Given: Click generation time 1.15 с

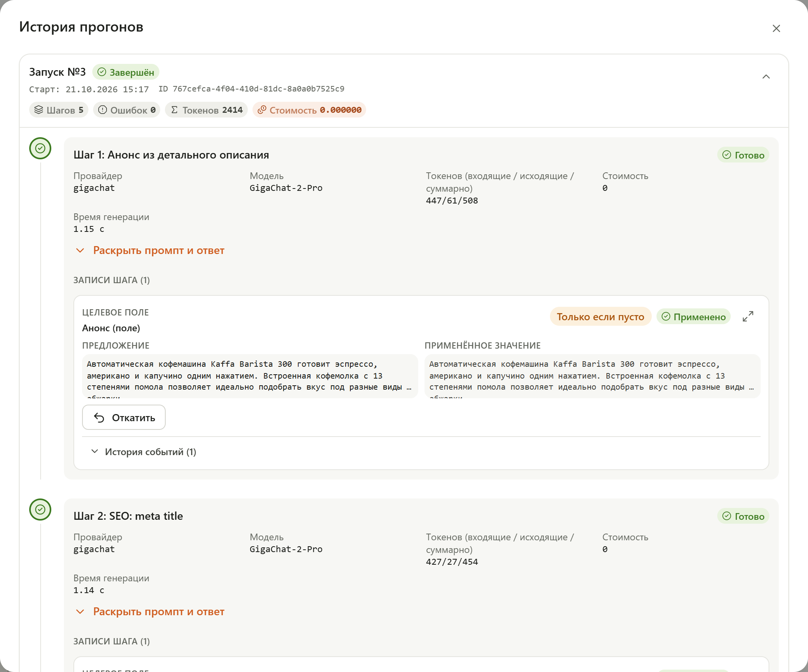Looking at the screenshot, I should coord(89,229).
